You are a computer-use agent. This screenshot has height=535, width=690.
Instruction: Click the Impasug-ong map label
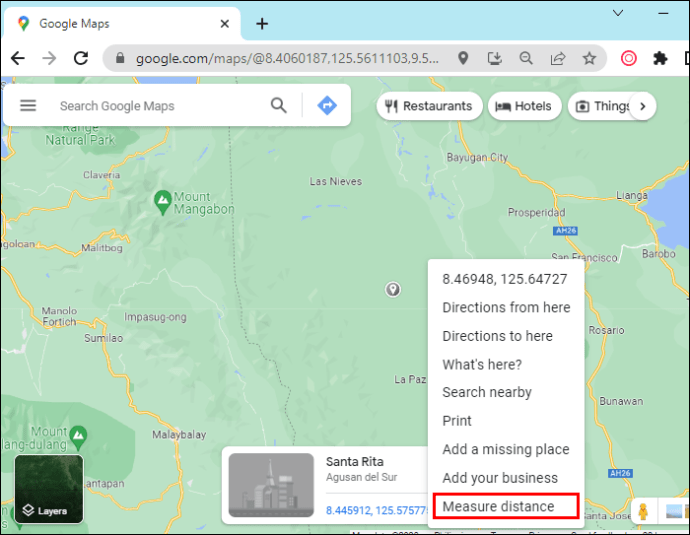155,317
